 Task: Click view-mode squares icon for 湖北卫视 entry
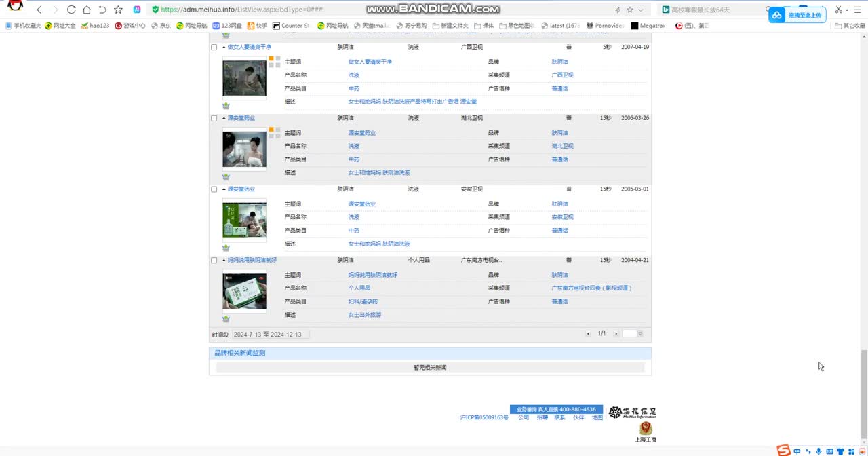tap(274, 132)
